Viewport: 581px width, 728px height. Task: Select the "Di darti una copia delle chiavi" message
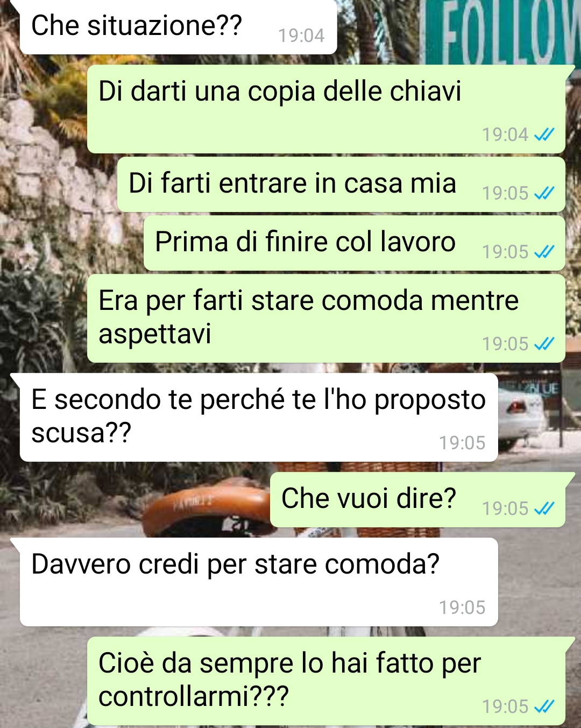click(x=326, y=109)
